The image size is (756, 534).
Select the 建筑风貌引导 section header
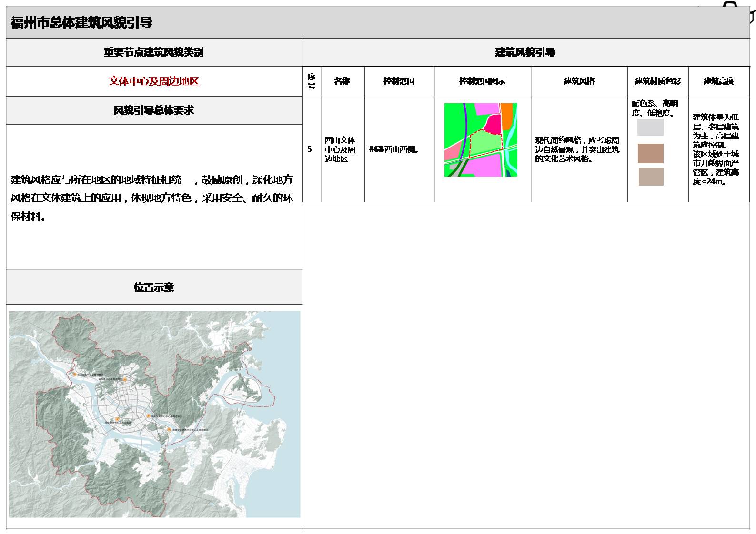coord(525,52)
